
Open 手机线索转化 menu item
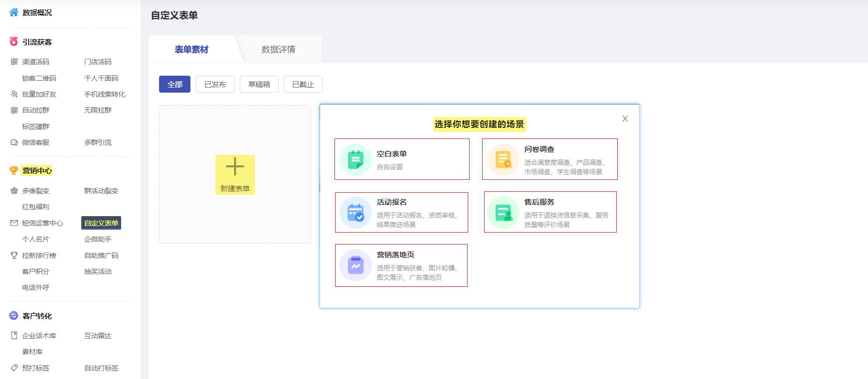pyautogui.click(x=105, y=94)
